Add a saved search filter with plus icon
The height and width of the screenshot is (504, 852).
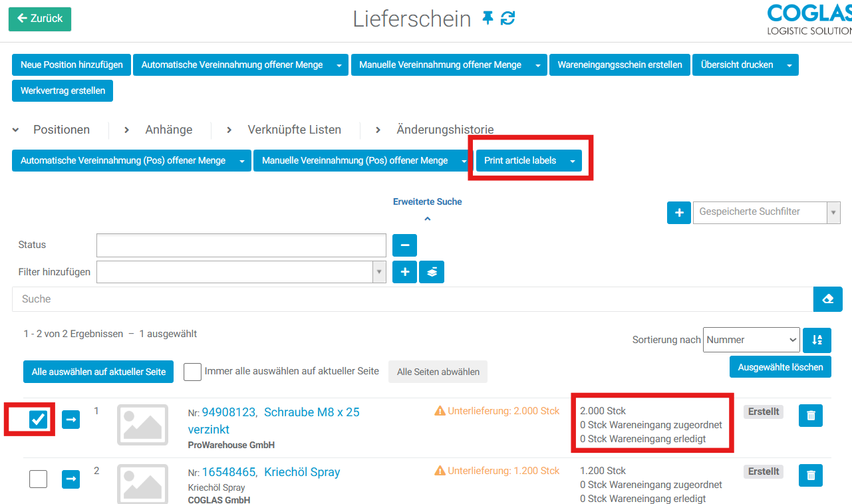point(679,213)
